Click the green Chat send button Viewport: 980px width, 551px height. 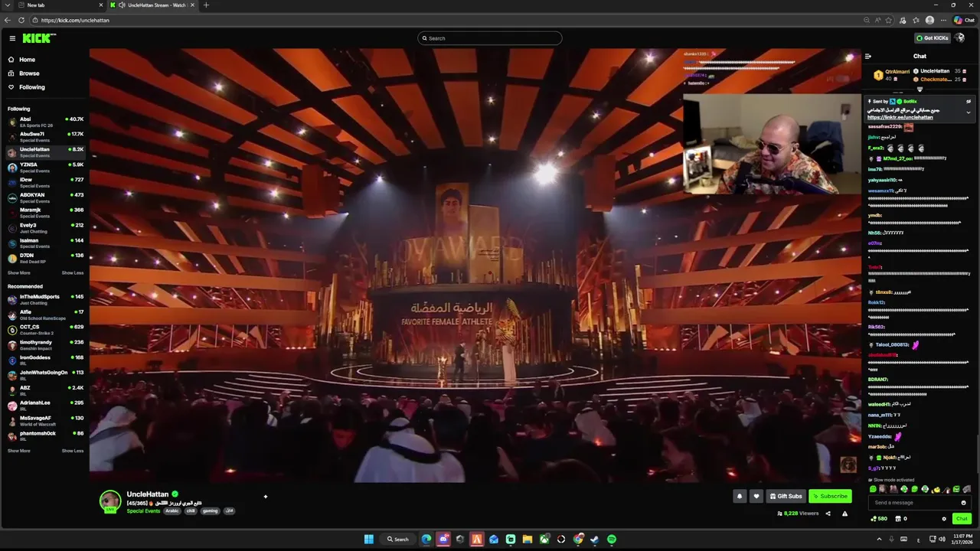tap(962, 519)
